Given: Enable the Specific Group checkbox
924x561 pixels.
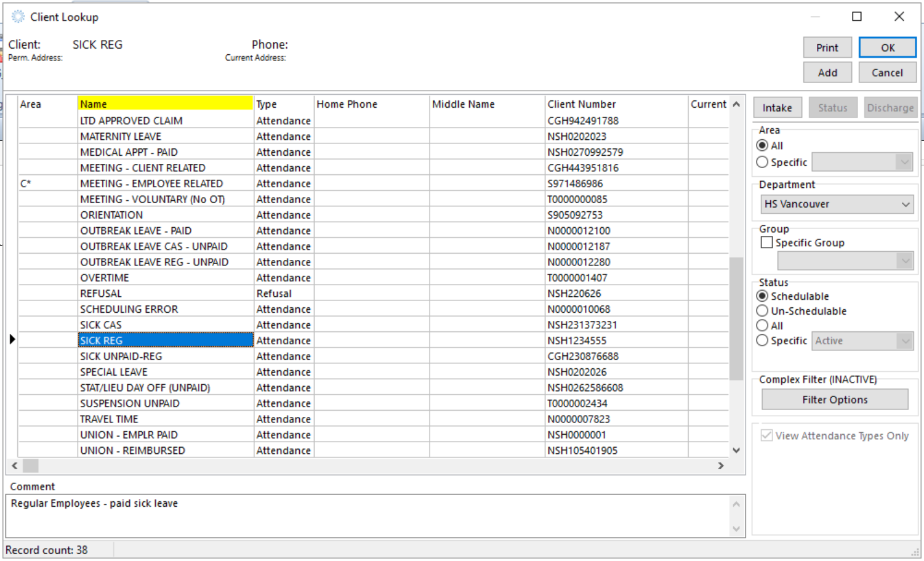Looking at the screenshot, I should point(766,242).
